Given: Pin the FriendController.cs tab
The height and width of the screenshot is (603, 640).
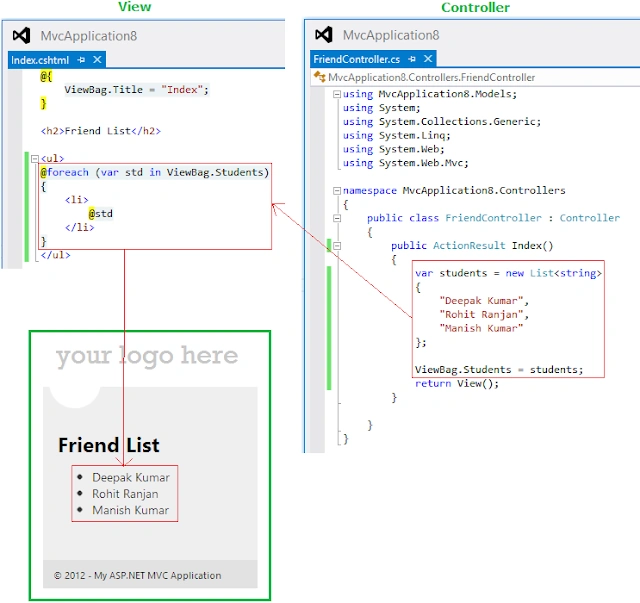Looking at the screenshot, I should (x=412, y=59).
